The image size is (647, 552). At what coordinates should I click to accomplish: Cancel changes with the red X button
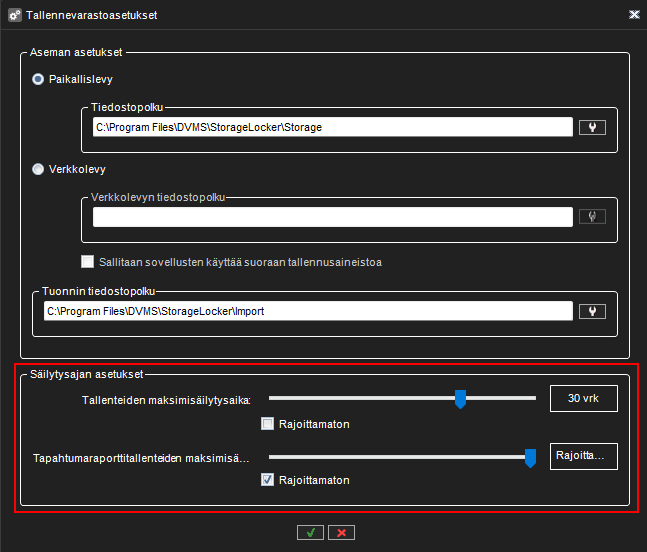click(x=341, y=533)
